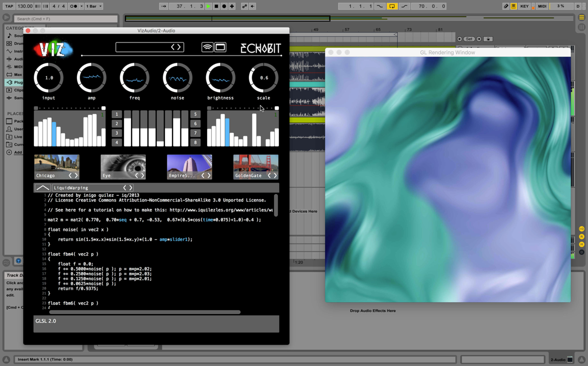Click the shader code vertical scrollbar
Screen dimensions: 588x366
coord(276,205)
